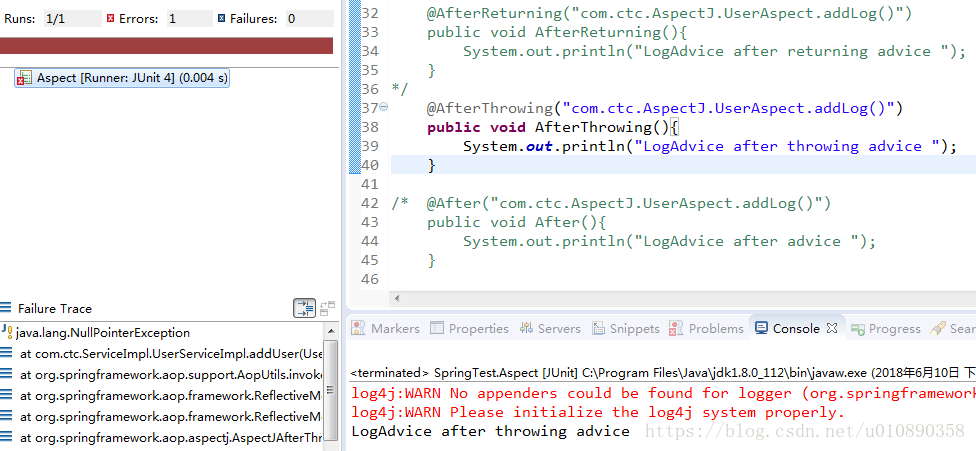Toggle the filter stack trace button

coord(304,308)
